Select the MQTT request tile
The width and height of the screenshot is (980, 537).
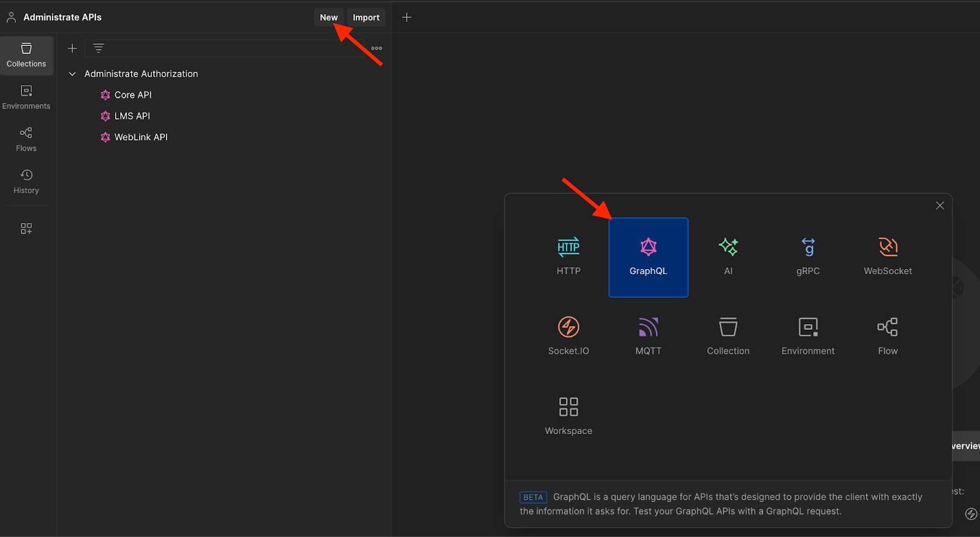pyautogui.click(x=649, y=337)
